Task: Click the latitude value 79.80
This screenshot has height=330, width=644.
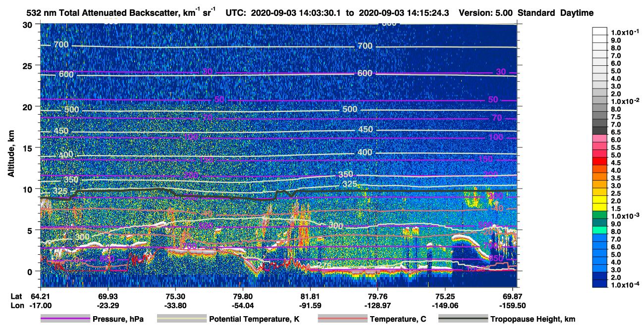Action: click(x=242, y=296)
